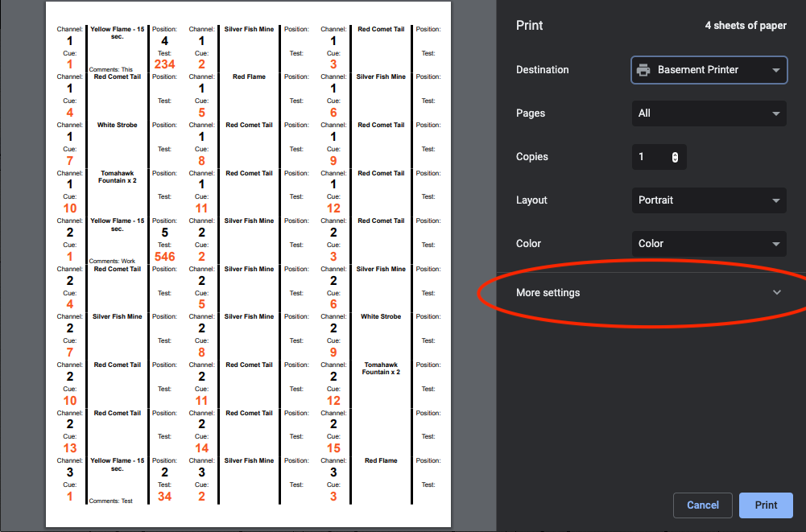Click the Print button
The width and height of the screenshot is (806, 532).
point(766,505)
